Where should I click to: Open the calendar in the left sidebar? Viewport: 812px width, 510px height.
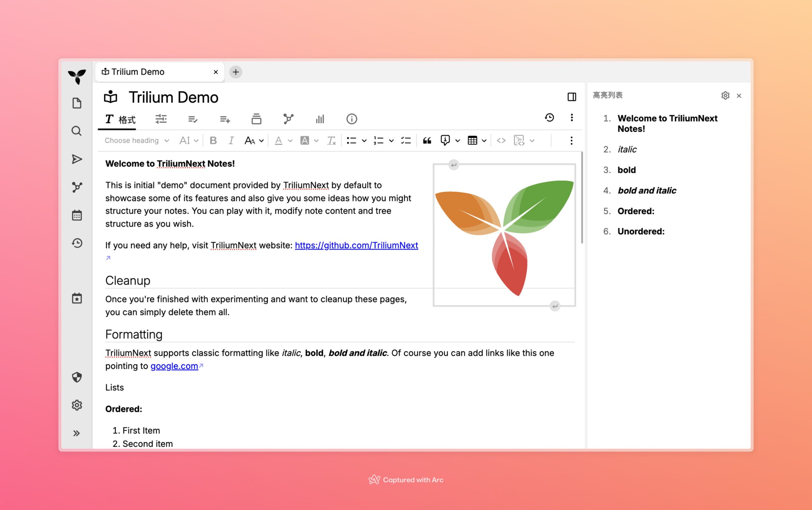77,215
